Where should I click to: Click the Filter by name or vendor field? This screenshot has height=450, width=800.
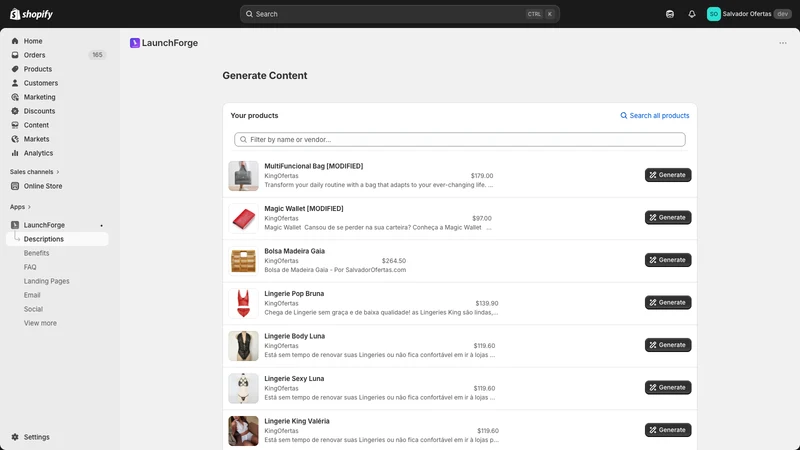click(460, 139)
